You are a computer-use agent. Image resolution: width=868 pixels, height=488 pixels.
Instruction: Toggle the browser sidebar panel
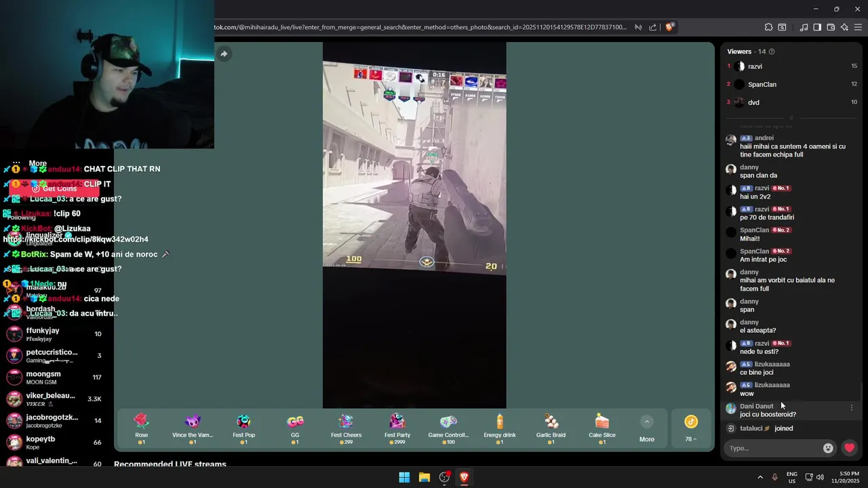pos(817,27)
